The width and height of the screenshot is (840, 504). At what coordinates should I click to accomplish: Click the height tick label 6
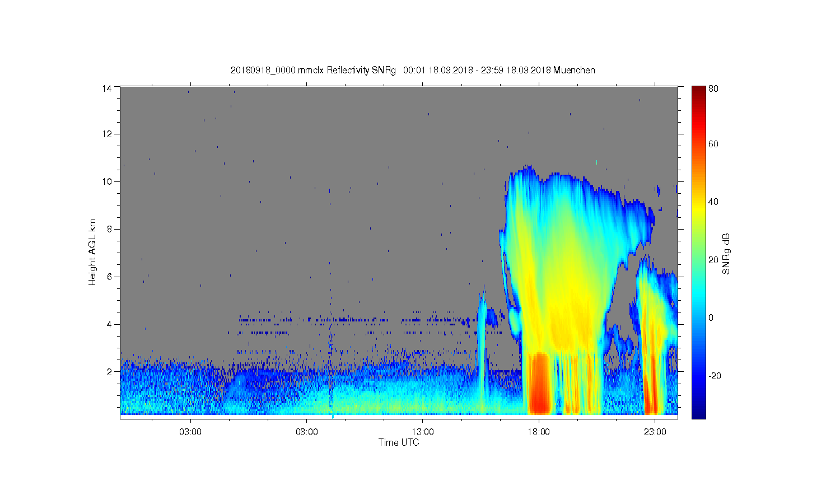pyautogui.click(x=110, y=277)
